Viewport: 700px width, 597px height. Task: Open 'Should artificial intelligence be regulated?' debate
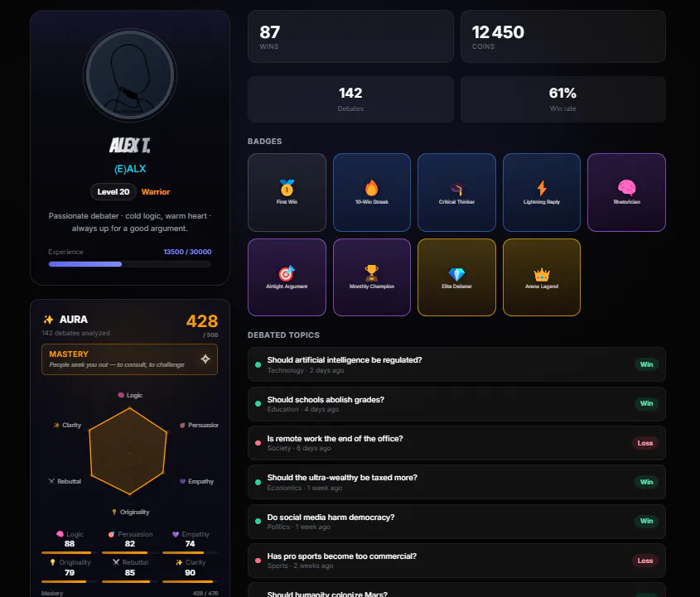point(456,364)
